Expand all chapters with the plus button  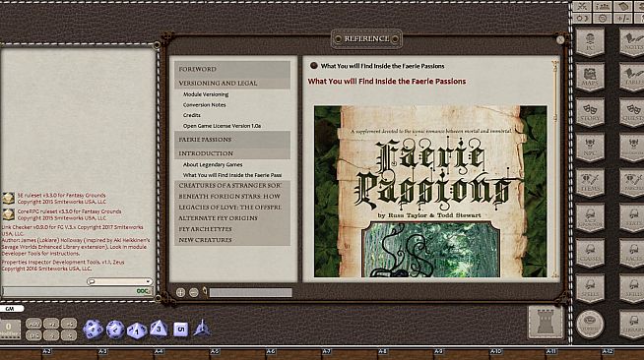coord(180,292)
